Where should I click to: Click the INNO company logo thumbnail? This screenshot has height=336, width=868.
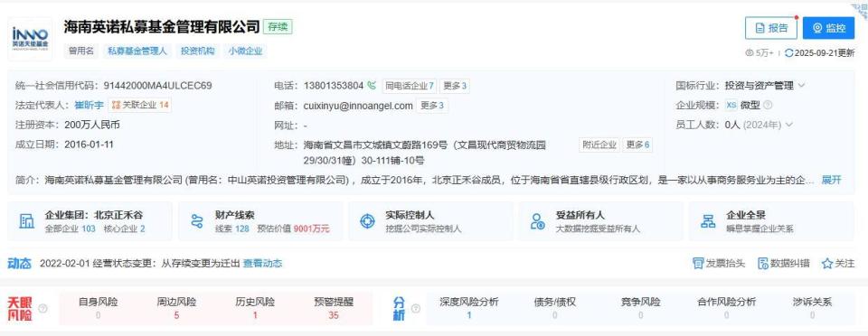click(30, 39)
